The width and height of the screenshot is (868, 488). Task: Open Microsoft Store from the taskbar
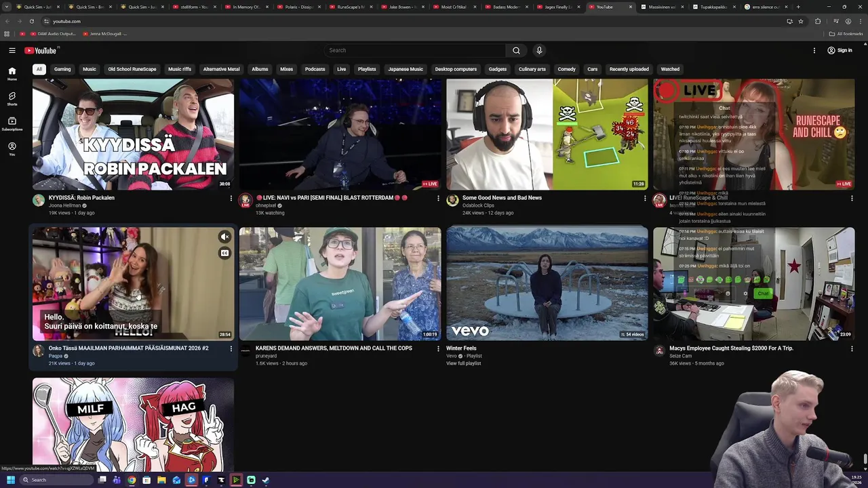(146, 480)
